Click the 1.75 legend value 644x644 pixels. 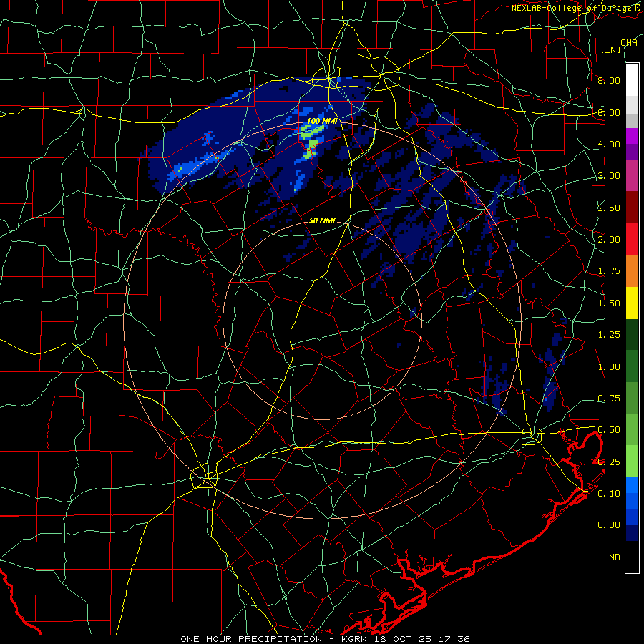(609, 271)
